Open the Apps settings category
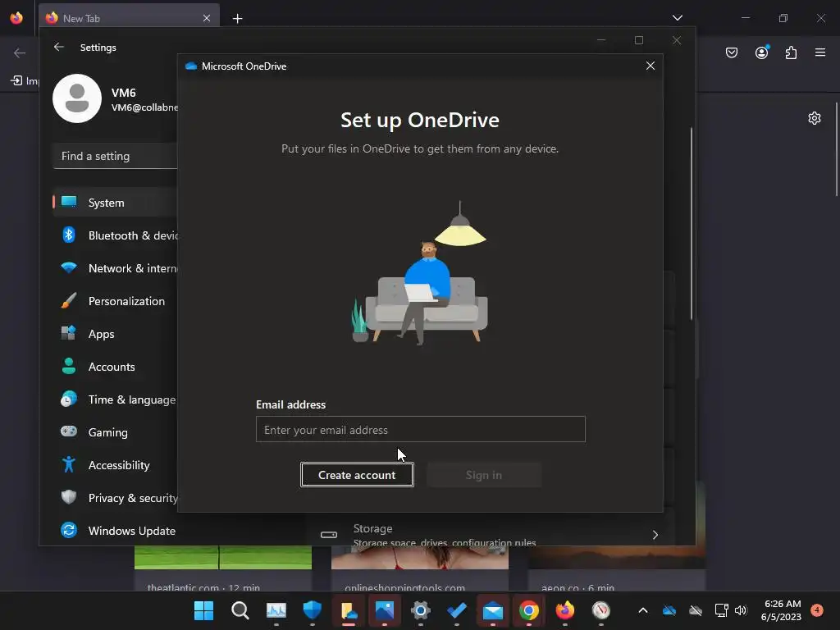Viewport: 840px width, 630px height. [x=115, y=334]
